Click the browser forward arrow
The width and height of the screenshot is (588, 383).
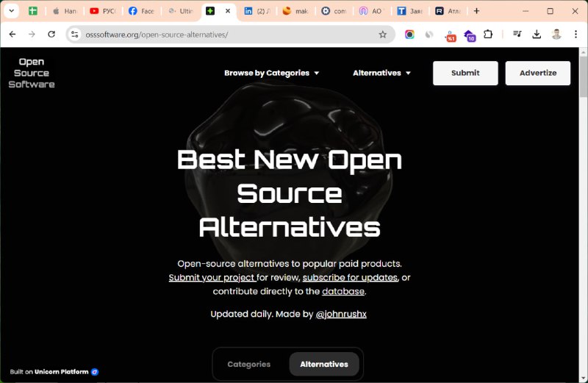[32, 34]
